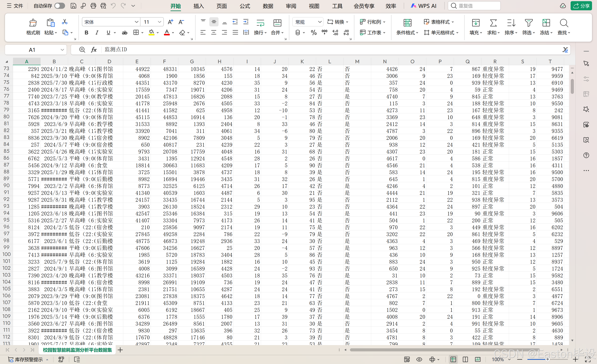Apply strikethrough formatting

(x=125, y=32)
